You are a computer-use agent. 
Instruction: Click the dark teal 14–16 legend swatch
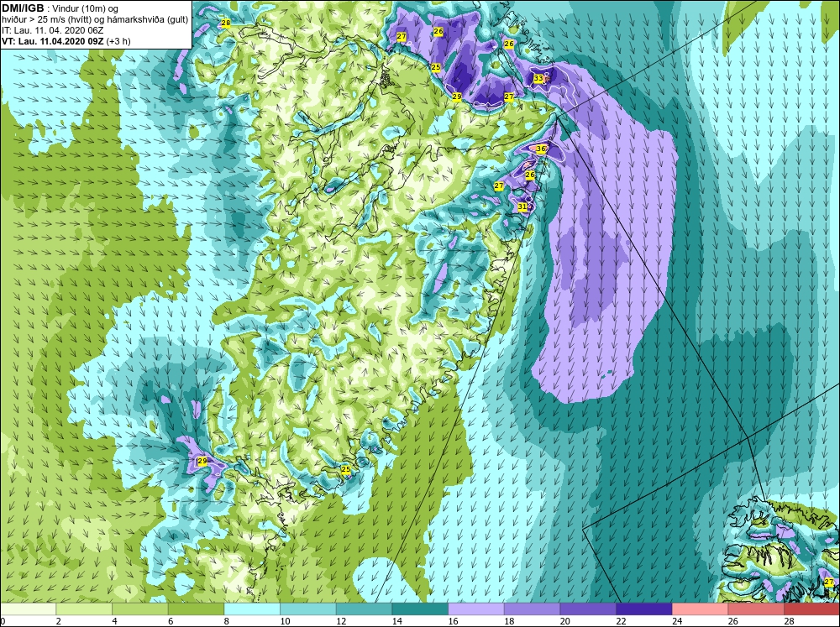click(420, 609)
